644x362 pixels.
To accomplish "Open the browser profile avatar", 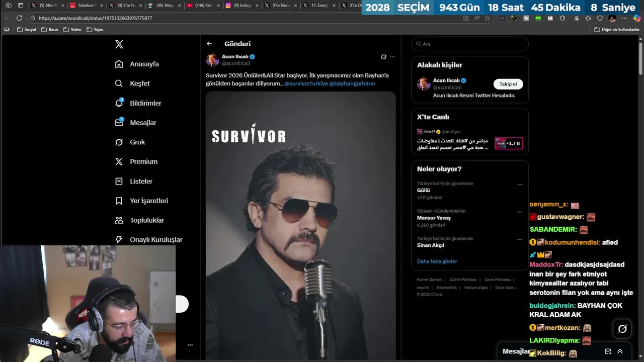I will (x=612, y=18).
